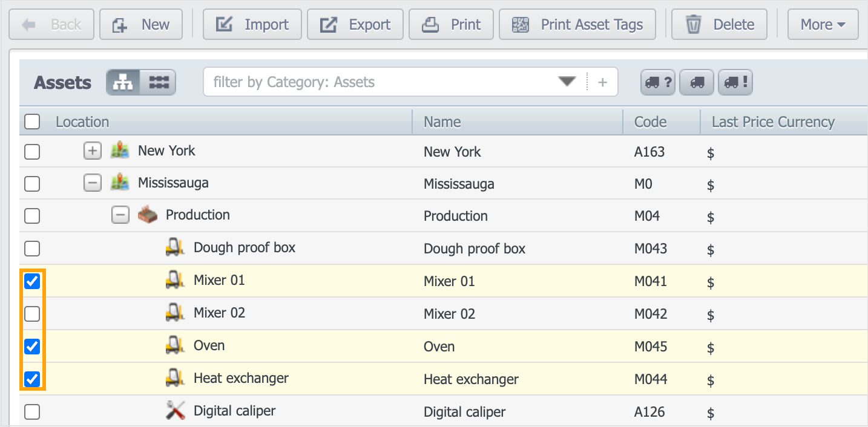Check the Mississauga row checkbox

(32, 183)
